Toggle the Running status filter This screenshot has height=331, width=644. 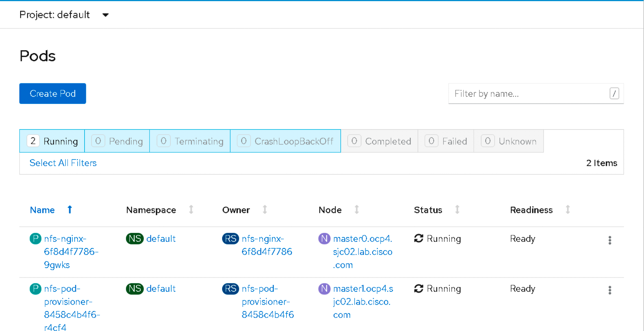click(52, 141)
